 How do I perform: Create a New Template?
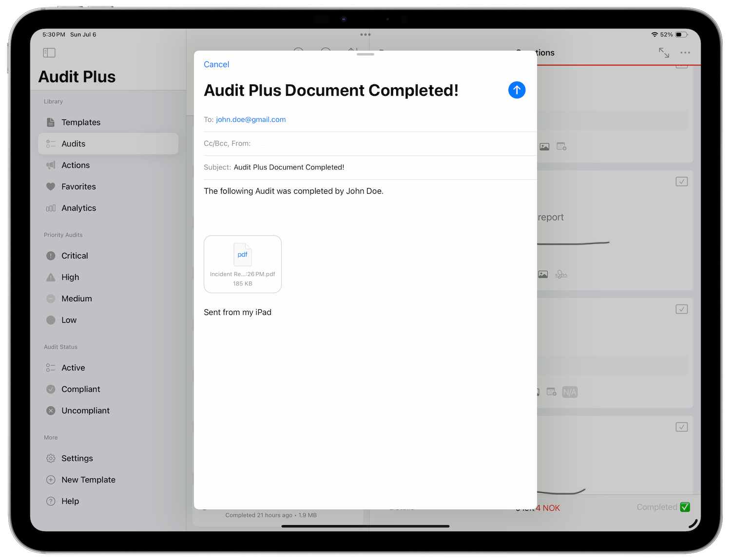tap(108, 480)
